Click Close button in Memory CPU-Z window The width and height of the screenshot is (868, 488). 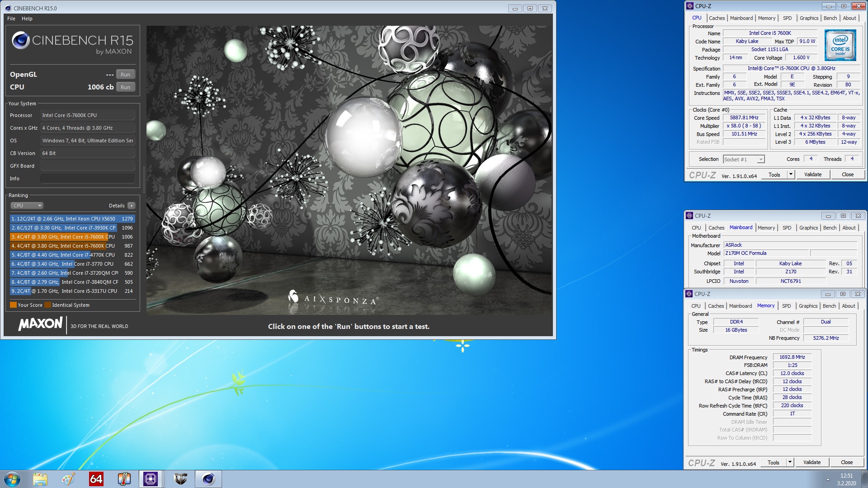pyautogui.click(x=847, y=462)
